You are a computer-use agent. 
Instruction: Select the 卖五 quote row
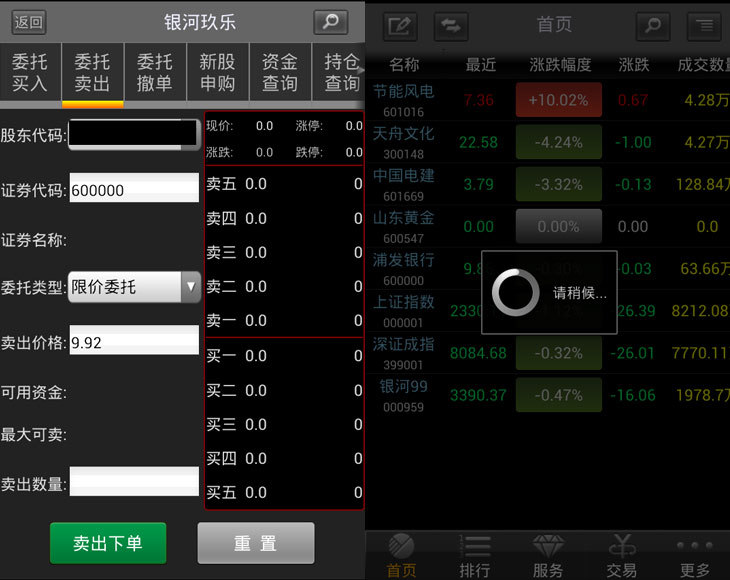(284, 184)
